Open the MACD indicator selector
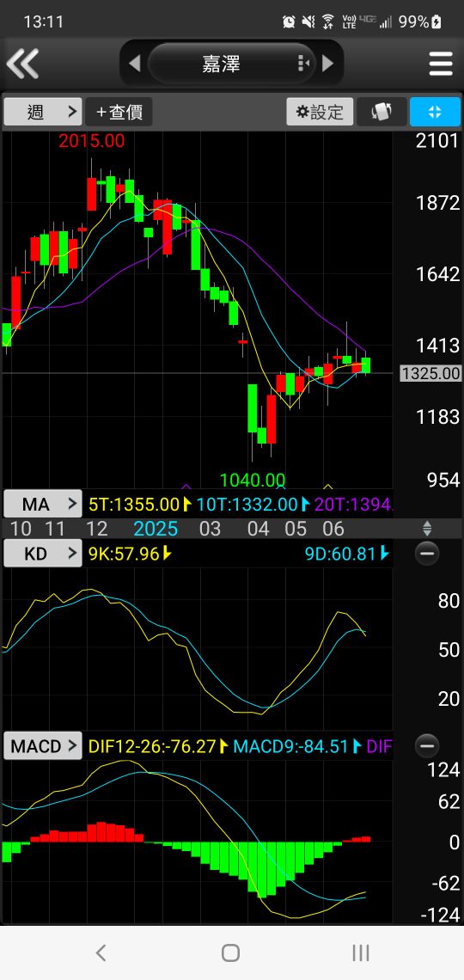This screenshot has height=980, width=464. point(43,746)
